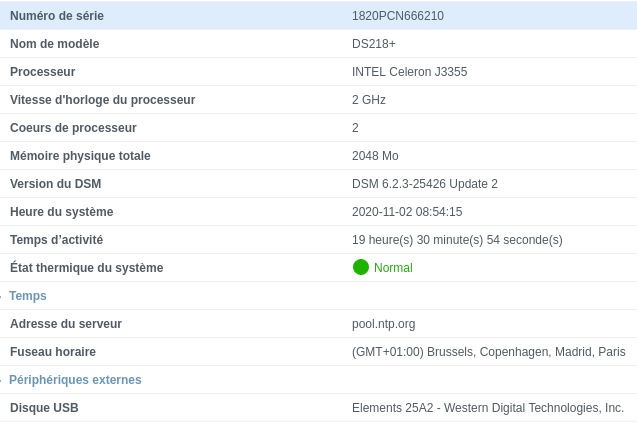Click the Elements 25A2 Western Digital device name
The image size is (637, 422).
point(487,408)
